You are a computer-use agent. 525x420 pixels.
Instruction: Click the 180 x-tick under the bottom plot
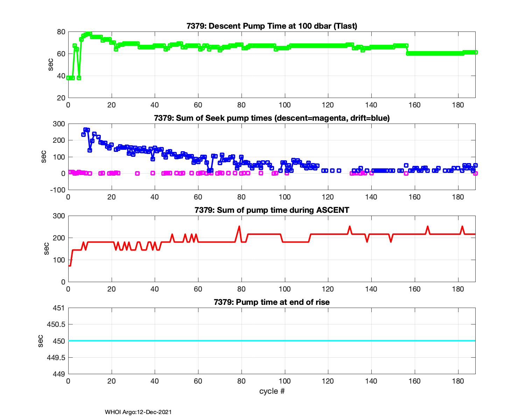click(x=458, y=381)
